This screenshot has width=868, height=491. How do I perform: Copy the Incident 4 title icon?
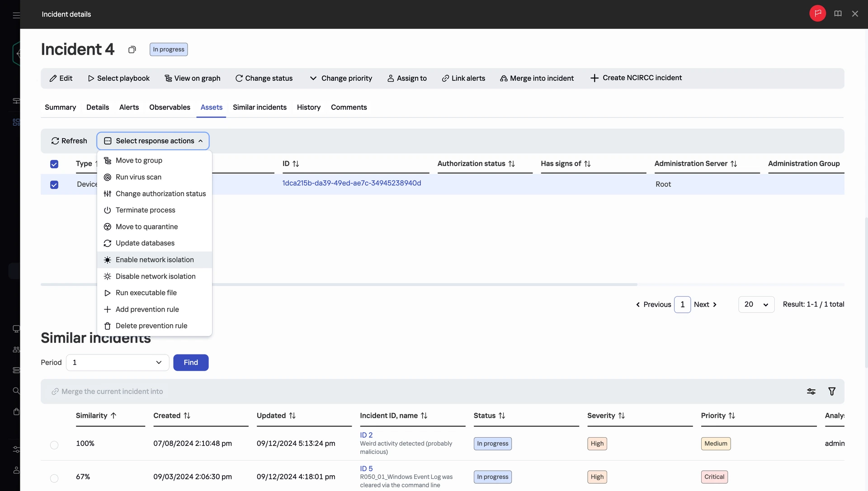132,49
